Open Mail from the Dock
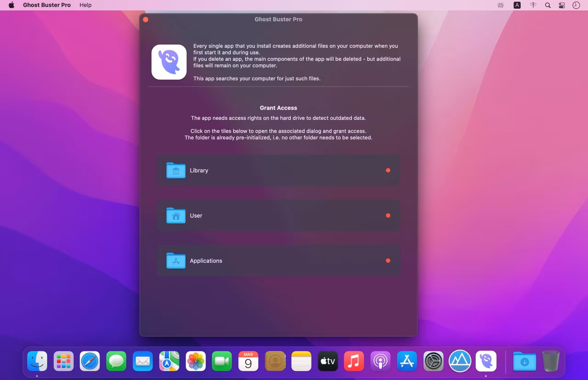 click(142, 361)
